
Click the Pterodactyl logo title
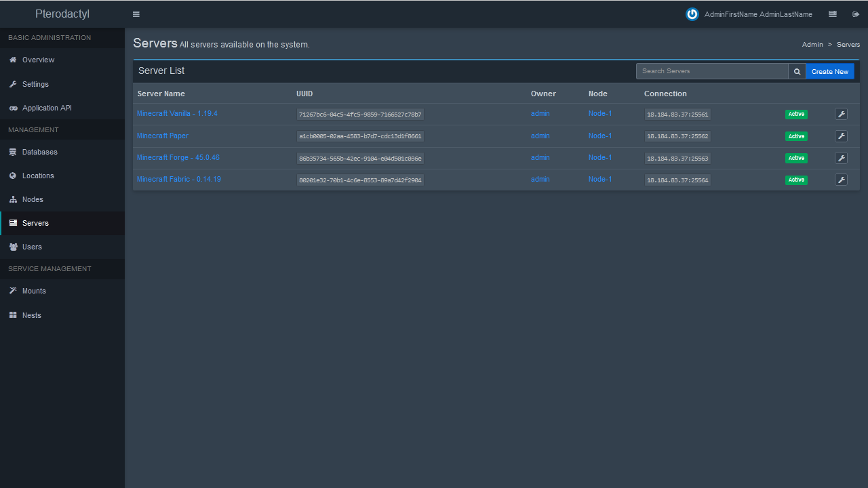pyautogui.click(x=62, y=14)
